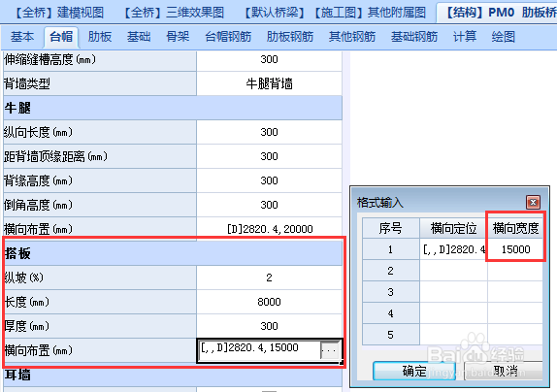This screenshot has height=392, width=557.
Task: Click the 横向宽度 column header
Action: (x=515, y=228)
